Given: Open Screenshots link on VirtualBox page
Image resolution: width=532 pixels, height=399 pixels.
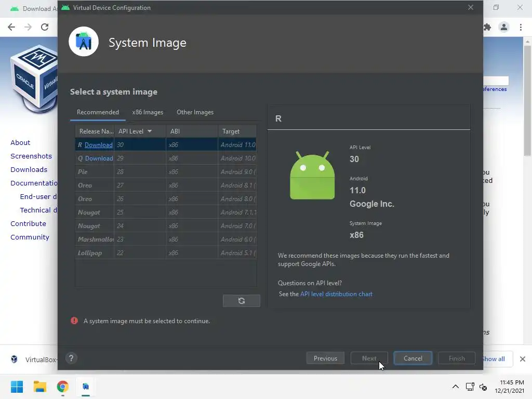Looking at the screenshot, I should (x=31, y=156).
